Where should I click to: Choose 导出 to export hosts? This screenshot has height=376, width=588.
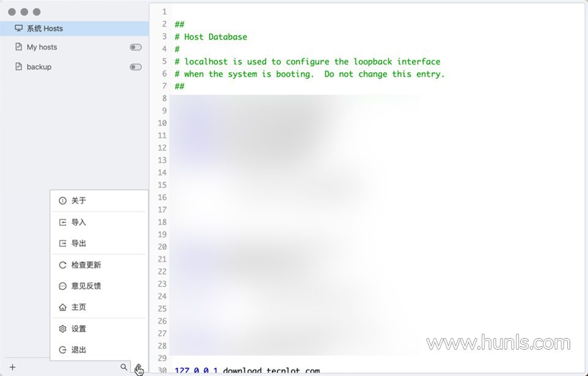point(99,244)
